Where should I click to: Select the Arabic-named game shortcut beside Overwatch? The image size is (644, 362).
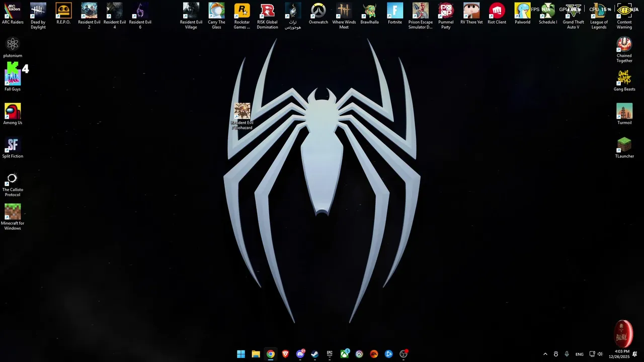[x=293, y=16]
